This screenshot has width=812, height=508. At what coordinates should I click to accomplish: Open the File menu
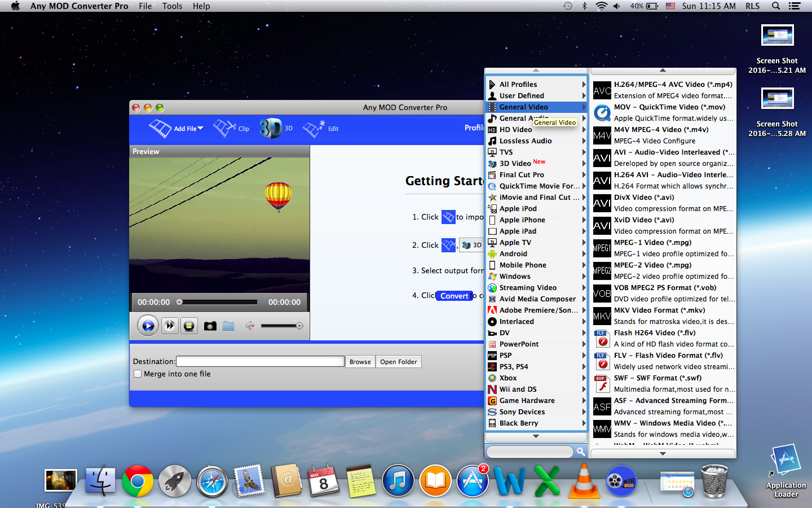coord(145,6)
